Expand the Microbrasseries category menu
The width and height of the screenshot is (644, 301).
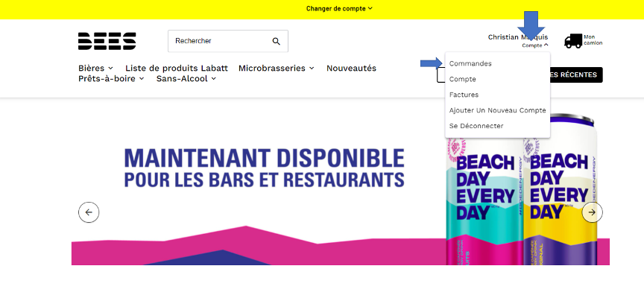coord(277,68)
